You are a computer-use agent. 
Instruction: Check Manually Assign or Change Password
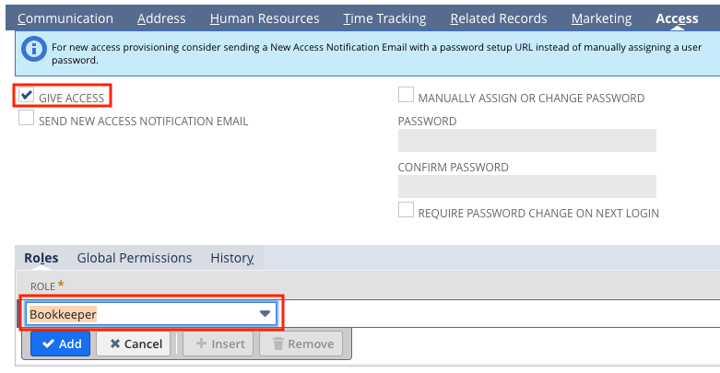[x=406, y=95]
